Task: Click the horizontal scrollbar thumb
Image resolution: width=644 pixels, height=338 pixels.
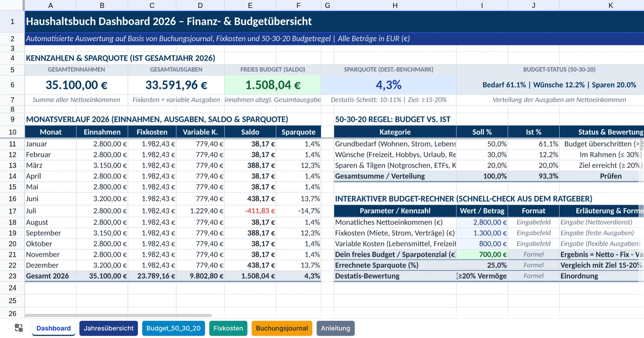Action: pos(118,315)
